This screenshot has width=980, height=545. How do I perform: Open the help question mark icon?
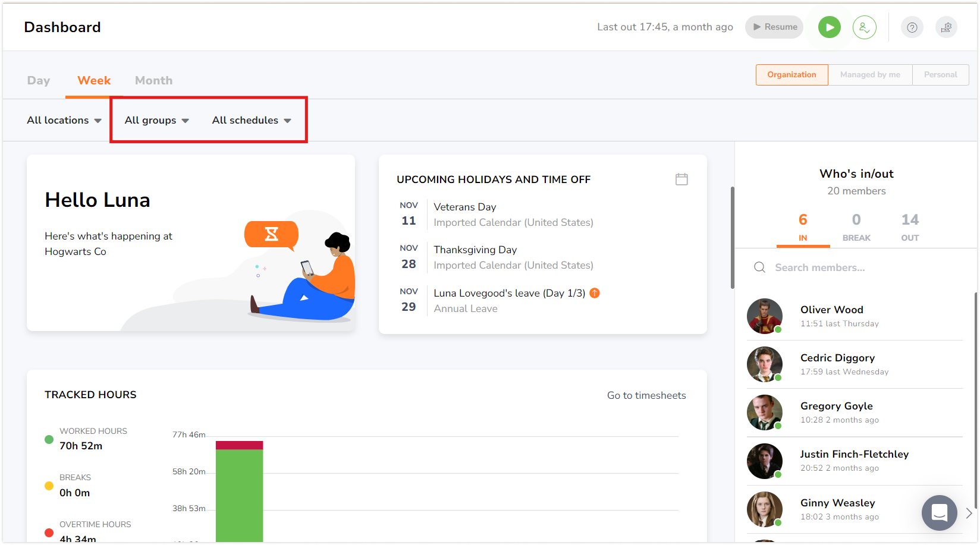[912, 27]
